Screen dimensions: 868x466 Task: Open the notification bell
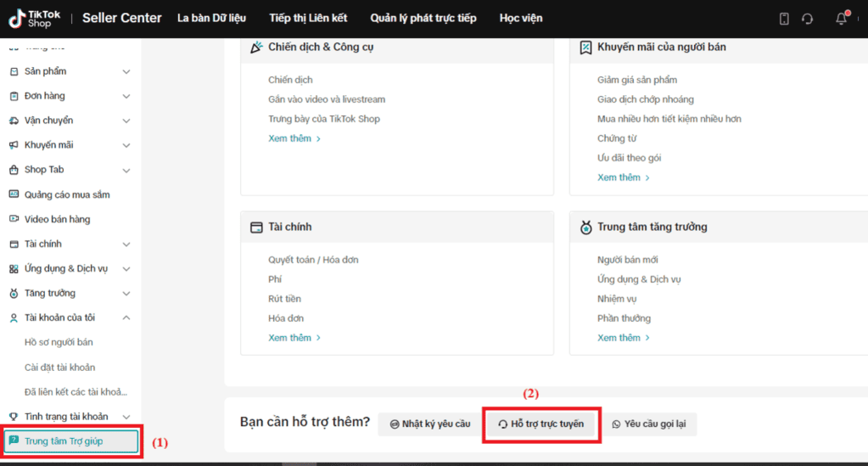[842, 19]
